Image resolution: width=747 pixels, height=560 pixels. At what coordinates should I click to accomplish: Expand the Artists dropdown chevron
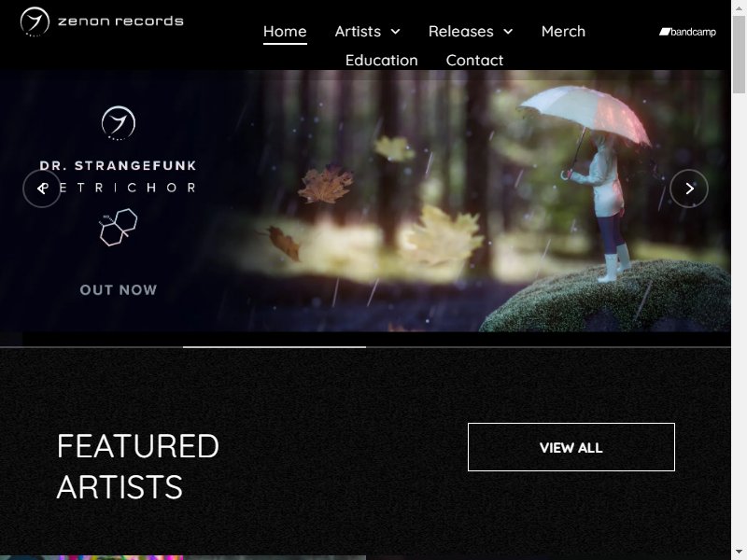click(x=395, y=32)
